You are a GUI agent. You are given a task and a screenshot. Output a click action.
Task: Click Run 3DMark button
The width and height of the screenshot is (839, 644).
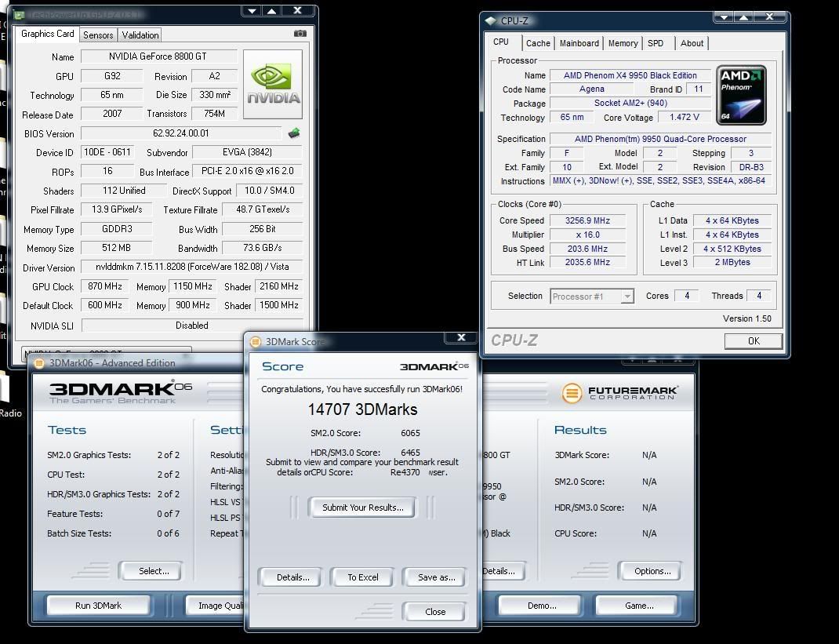tap(98, 606)
